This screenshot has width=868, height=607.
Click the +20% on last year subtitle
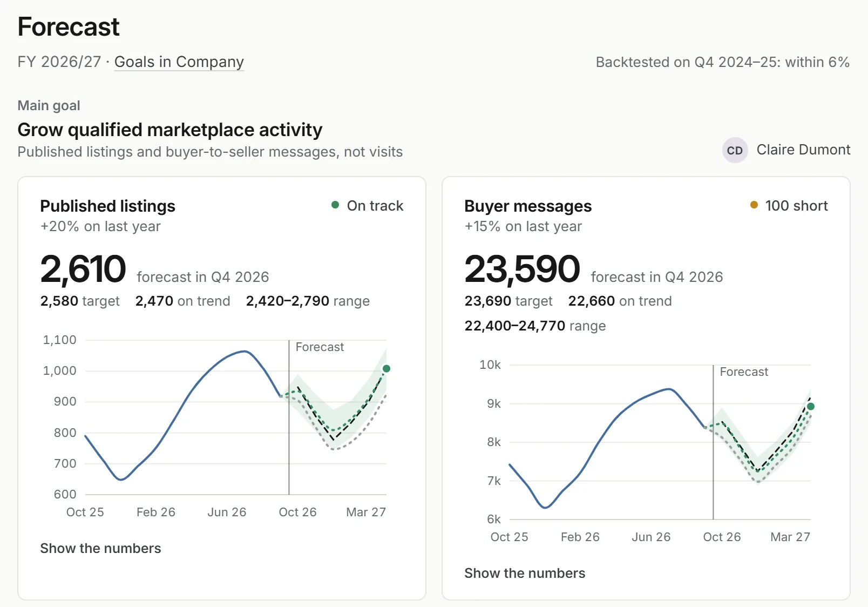pos(100,226)
